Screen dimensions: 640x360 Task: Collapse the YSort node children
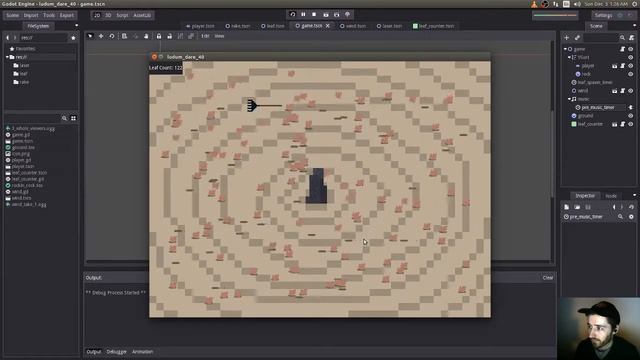point(569,58)
